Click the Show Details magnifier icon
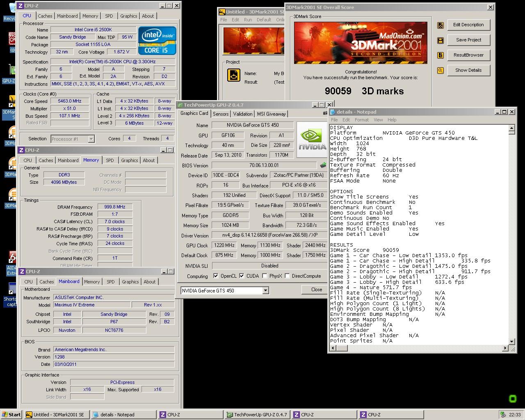 tap(440, 71)
